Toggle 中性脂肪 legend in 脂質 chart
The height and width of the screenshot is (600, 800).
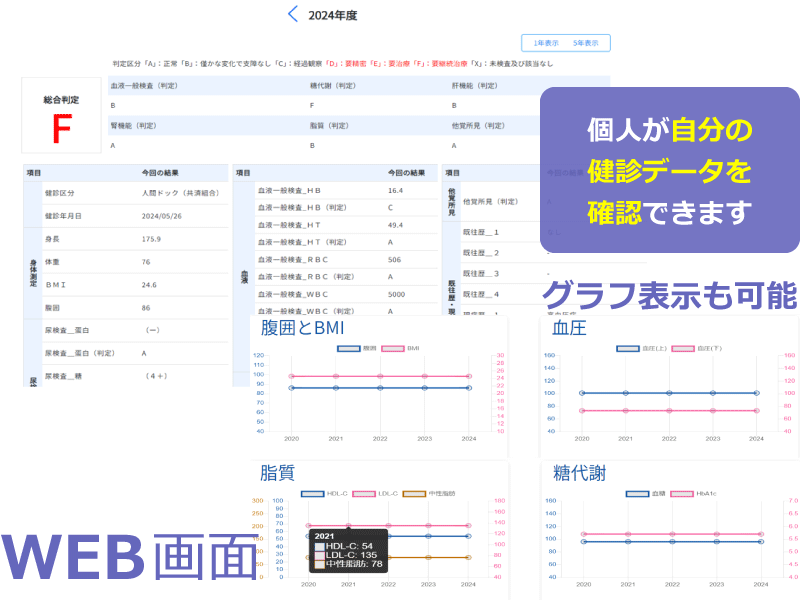tap(430, 493)
